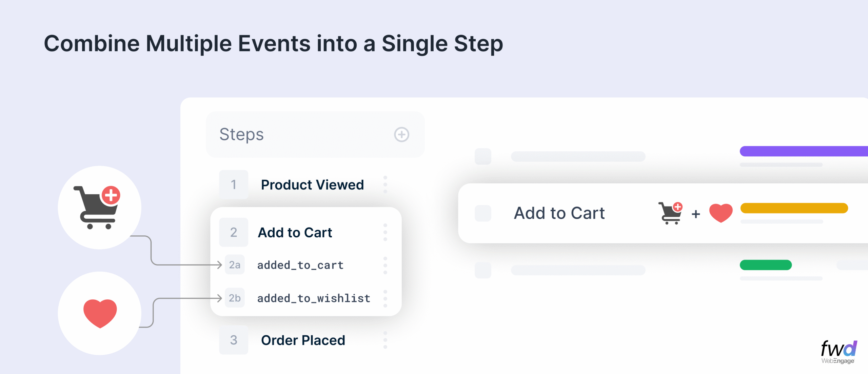The height and width of the screenshot is (374, 868).
Task: Click the large shopping cart icon
Action: click(x=97, y=207)
